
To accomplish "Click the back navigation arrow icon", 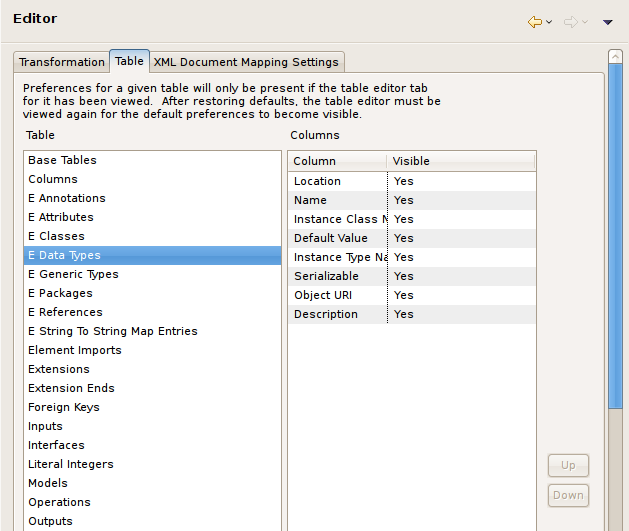I will (x=534, y=21).
